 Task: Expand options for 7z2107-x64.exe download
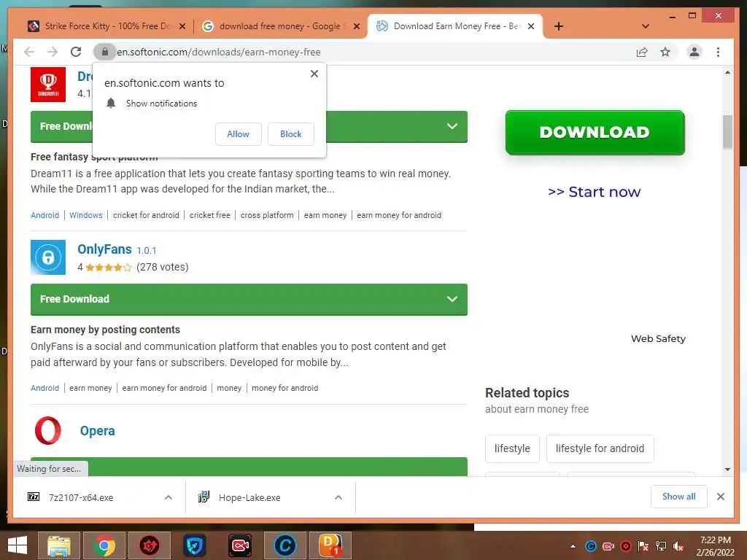(169, 497)
